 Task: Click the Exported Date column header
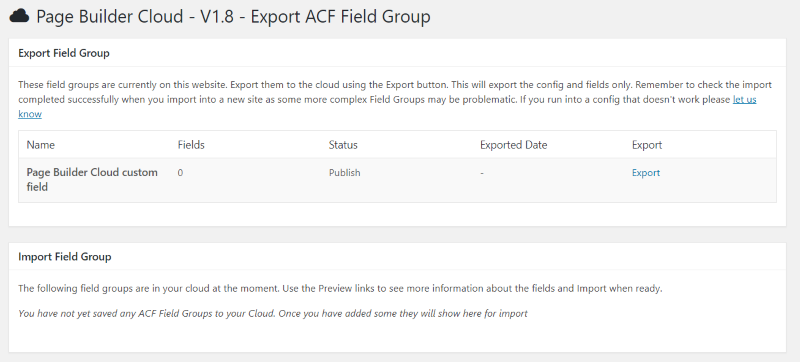tap(513, 145)
